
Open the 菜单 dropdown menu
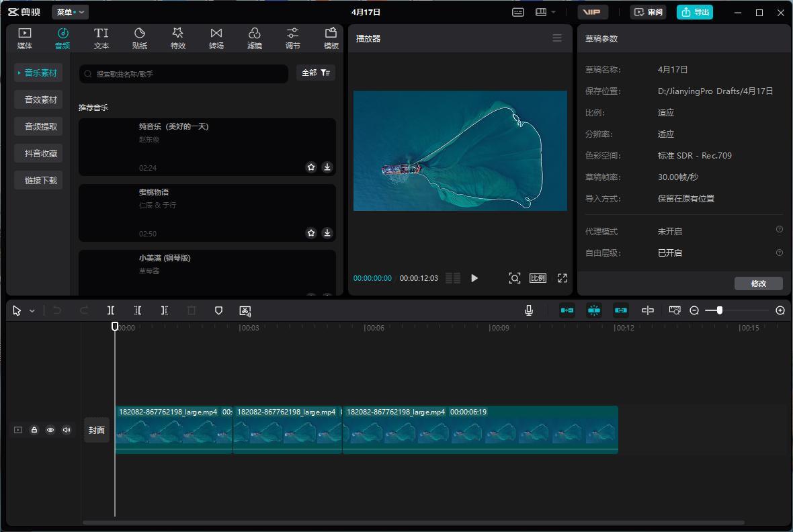coord(71,12)
